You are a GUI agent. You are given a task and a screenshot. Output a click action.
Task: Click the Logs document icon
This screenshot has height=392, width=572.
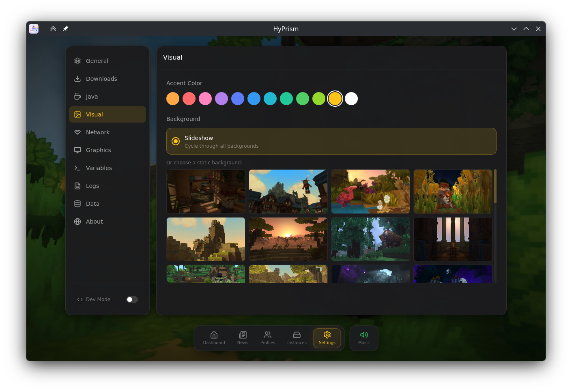pyautogui.click(x=77, y=186)
